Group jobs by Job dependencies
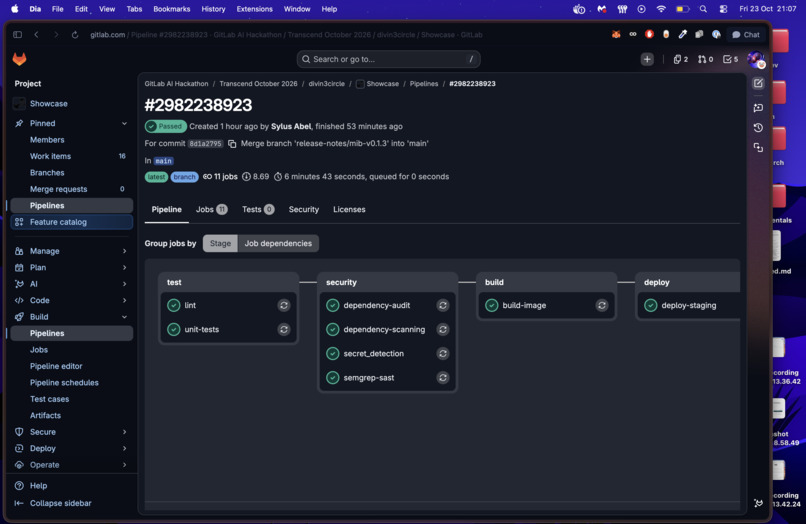 (x=278, y=243)
